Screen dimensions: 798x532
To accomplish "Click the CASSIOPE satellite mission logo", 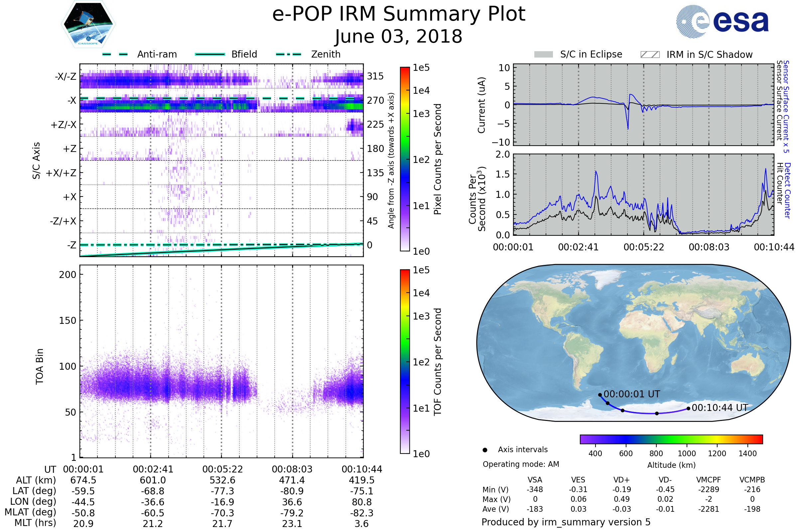I will point(88,24).
